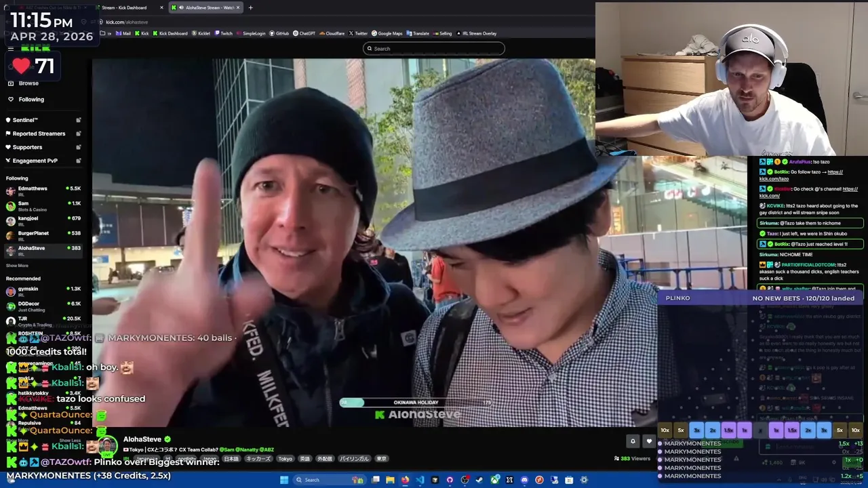This screenshot has width=868, height=488.
Task: Open the Windows Start button
Action: pos(283,480)
